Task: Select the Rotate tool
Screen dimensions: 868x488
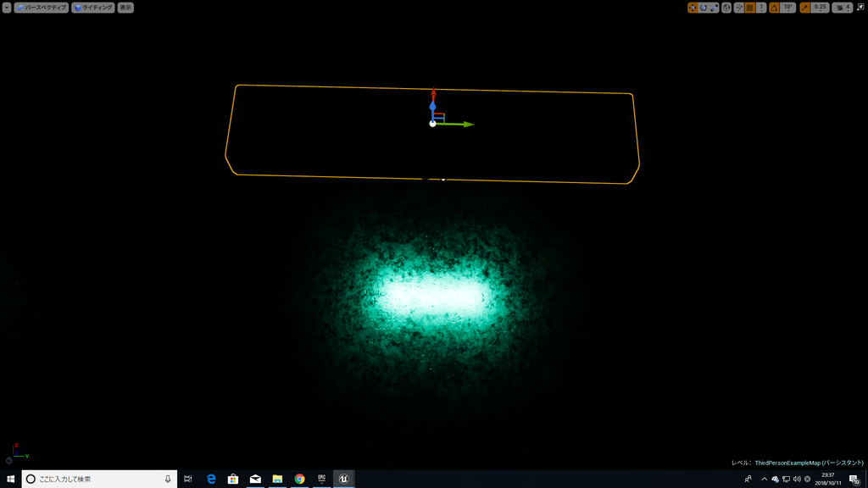Action: pyautogui.click(x=703, y=7)
